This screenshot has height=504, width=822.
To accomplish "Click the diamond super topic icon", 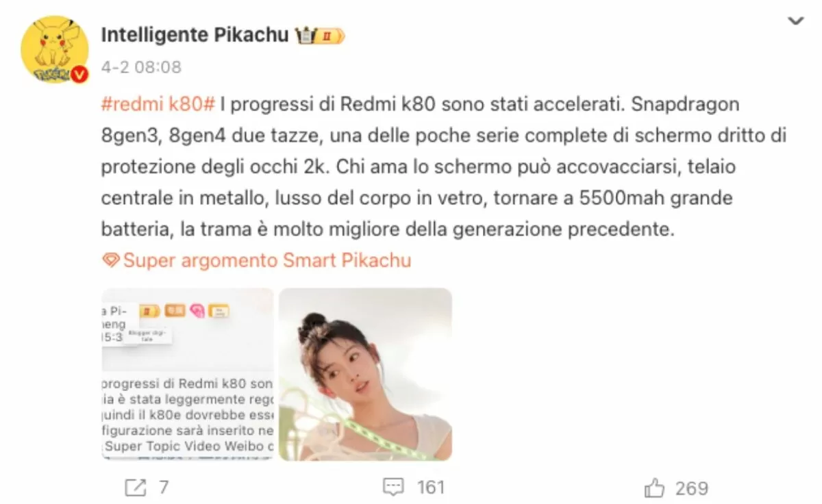I will (110, 260).
